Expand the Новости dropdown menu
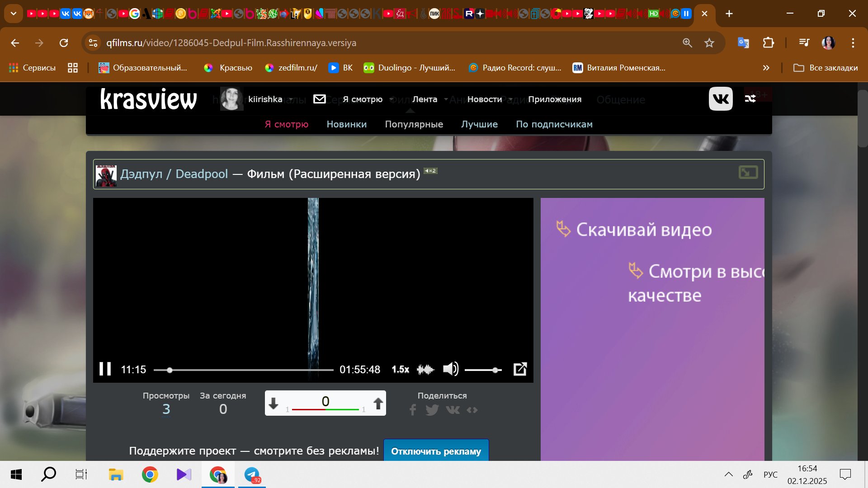 pyautogui.click(x=485, y=99)
